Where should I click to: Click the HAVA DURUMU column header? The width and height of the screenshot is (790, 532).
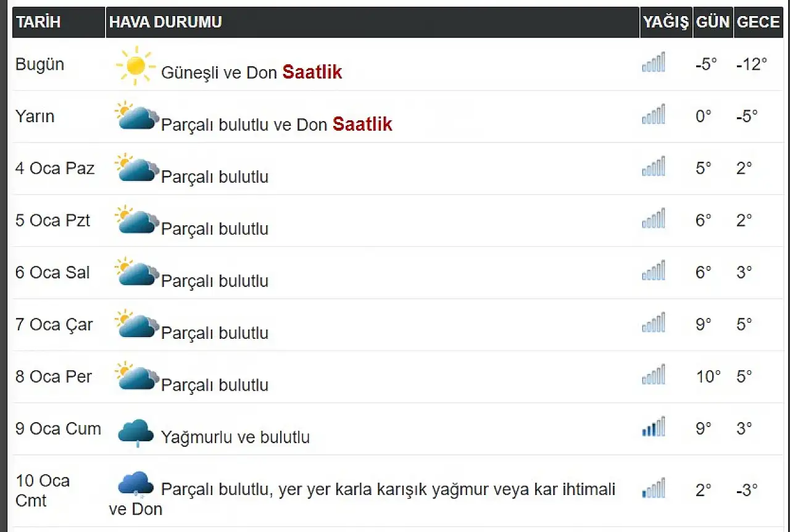click(165, 22)
